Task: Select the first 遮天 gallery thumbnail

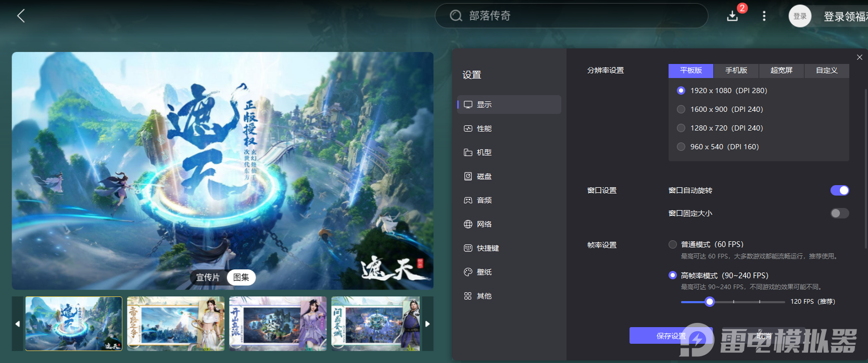Action: click(x=74, y=324)
